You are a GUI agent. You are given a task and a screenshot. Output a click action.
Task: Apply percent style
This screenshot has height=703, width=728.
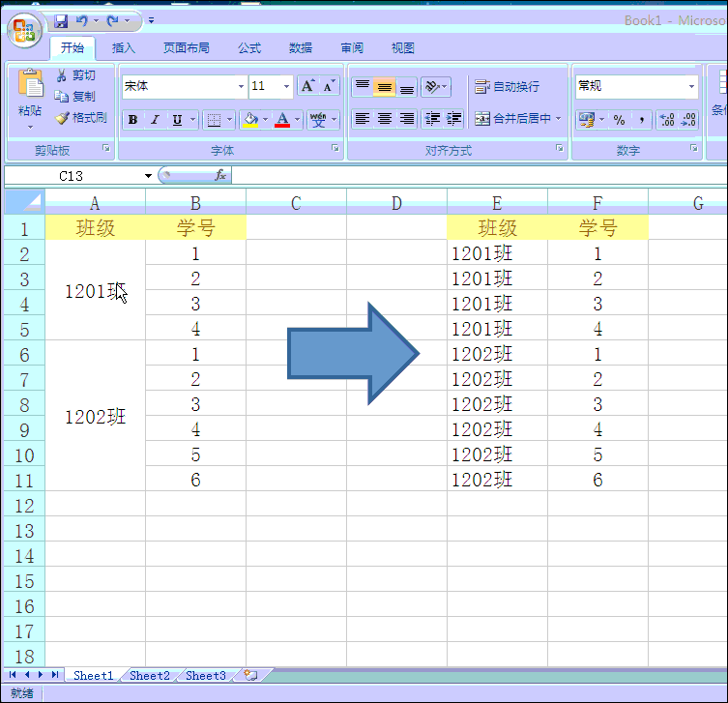coord(620,120)
